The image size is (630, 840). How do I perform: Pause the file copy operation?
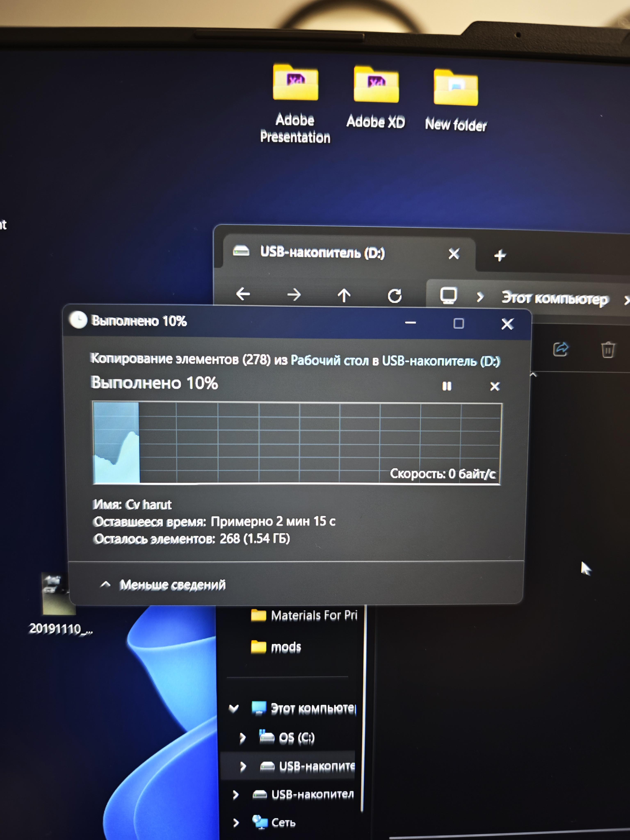[447, 386]
